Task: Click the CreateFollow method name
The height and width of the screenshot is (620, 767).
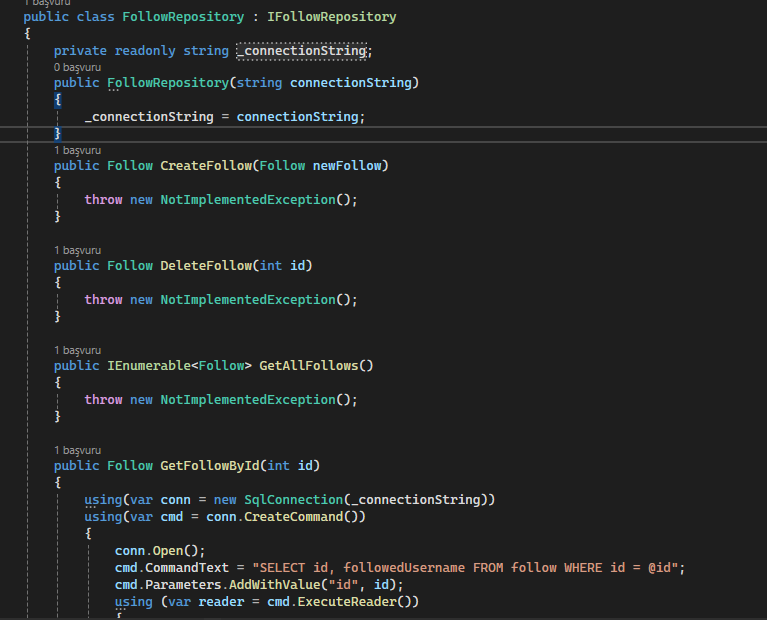Action: [x=206, y=165]
